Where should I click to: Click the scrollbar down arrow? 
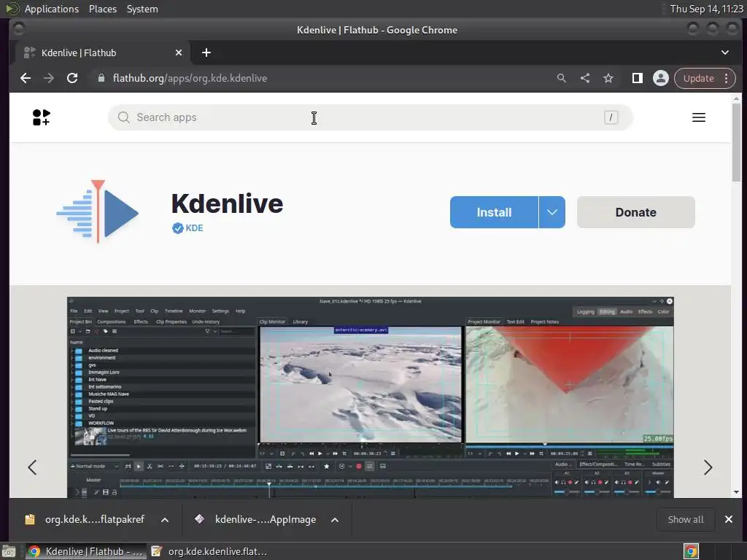[x=737, y=492]
